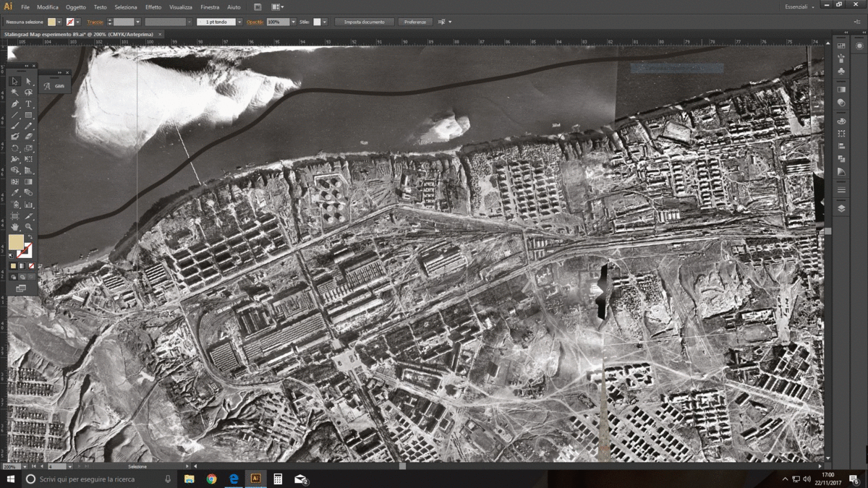This screenshot has width=868, height=488.
Task: Open the Glifi panel
Action: pyautogui.click(x=54, y=86)
